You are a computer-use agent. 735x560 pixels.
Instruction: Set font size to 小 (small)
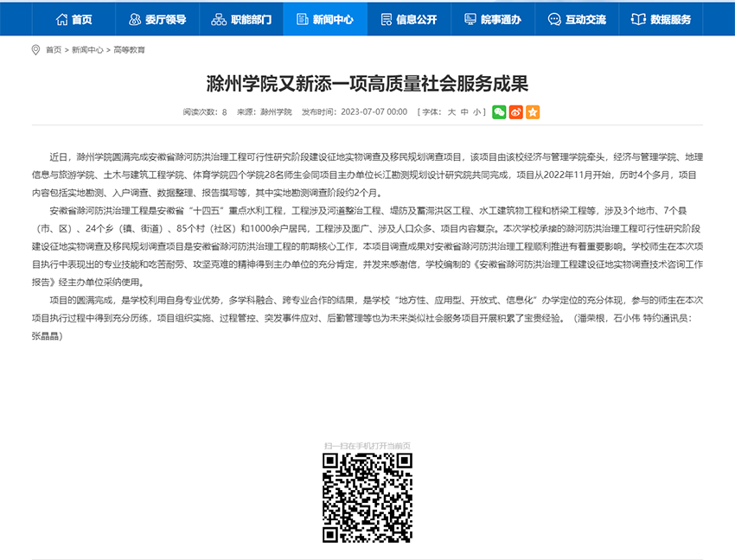pyautogui.click(x=476, y=112)
